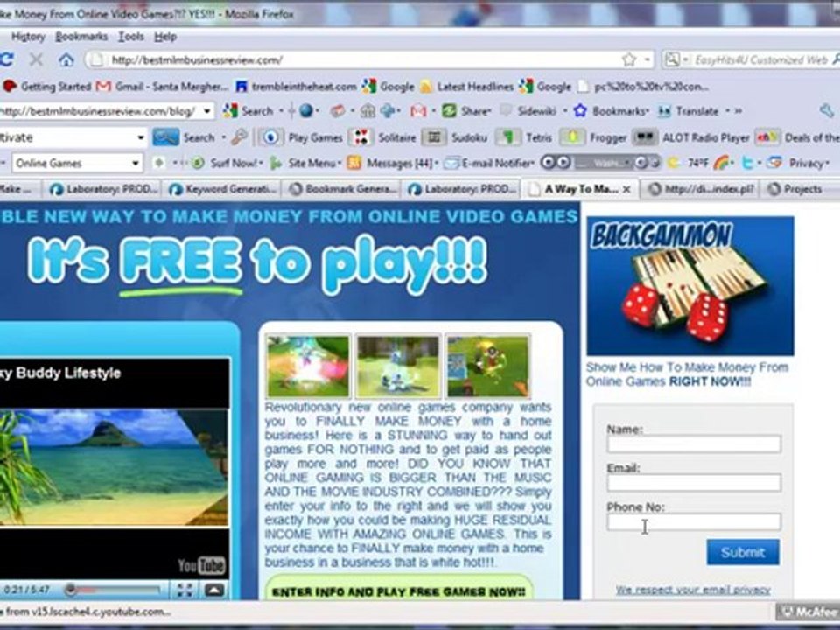Open the Bookmarks menu
The height and width of the screenshot is (630, 840).
[81, 37]
